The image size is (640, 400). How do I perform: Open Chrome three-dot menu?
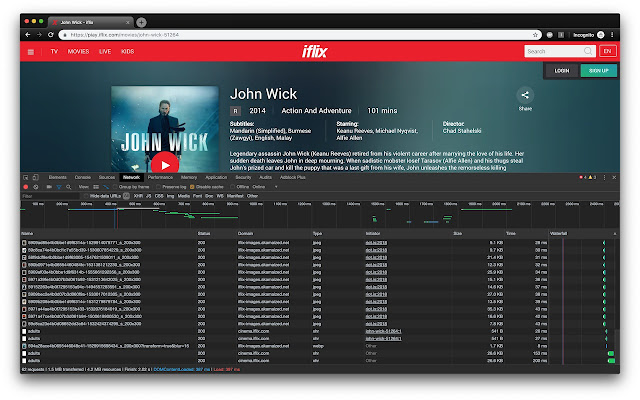click(612, 35)
